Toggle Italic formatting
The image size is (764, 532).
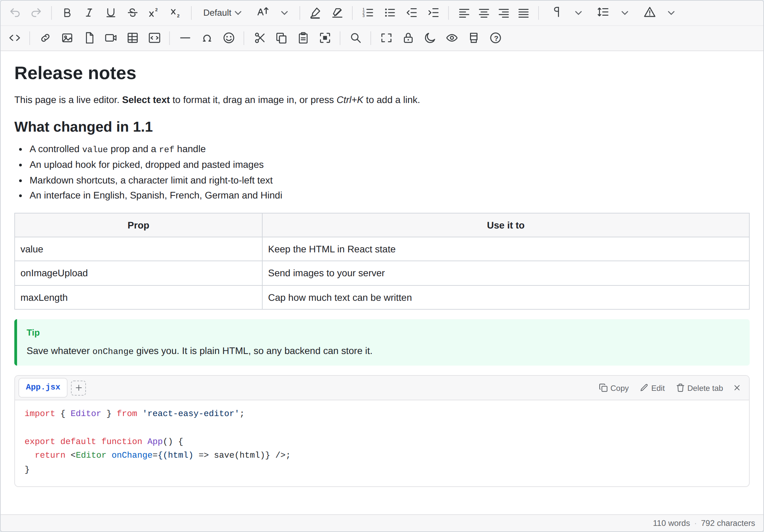(x=89, y=13)
